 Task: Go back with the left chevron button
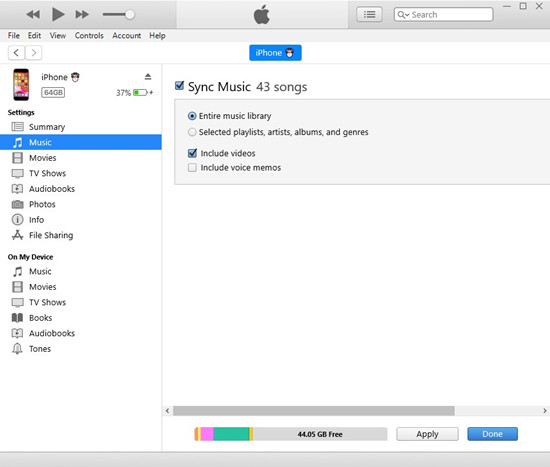(x=16, y=53)
